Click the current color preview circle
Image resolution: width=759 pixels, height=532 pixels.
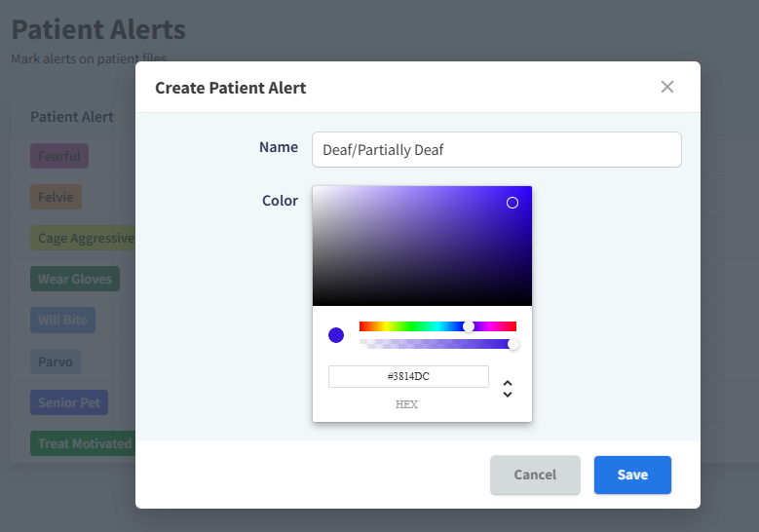coord(336,335)
